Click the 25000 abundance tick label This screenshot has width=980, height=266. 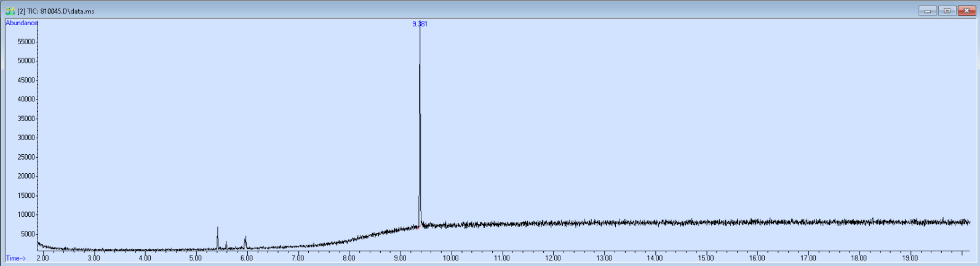(26, 157)
